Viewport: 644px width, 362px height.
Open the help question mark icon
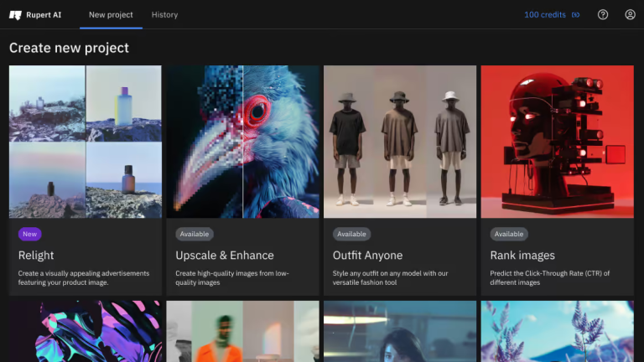(x=603, y=14)
